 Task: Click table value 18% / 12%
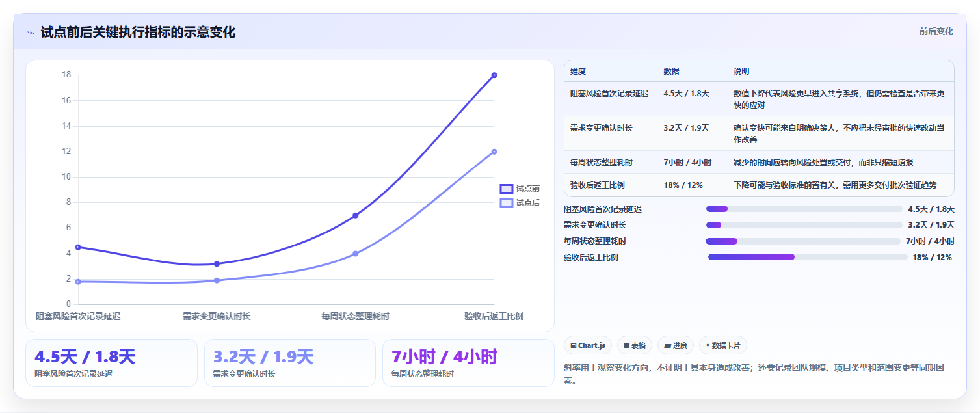(x=683, y=185)
